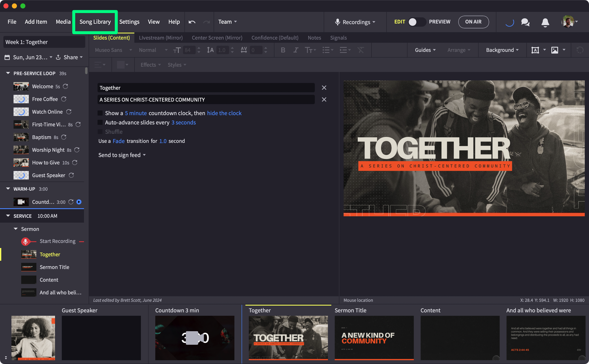This screenshot has height=364, width=589.
Task: Select the Sermon Title slide thumbnail at bottom
Action: [x=374, y=338]
